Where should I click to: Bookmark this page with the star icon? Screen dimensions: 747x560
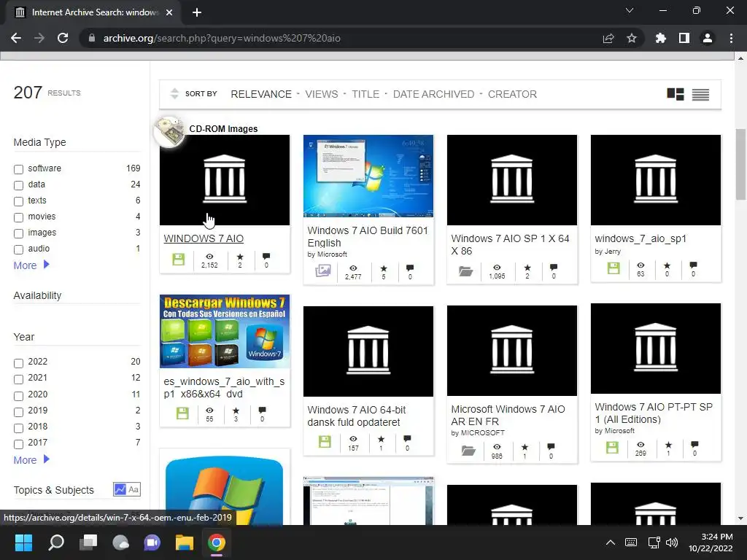tap(632, 38)
